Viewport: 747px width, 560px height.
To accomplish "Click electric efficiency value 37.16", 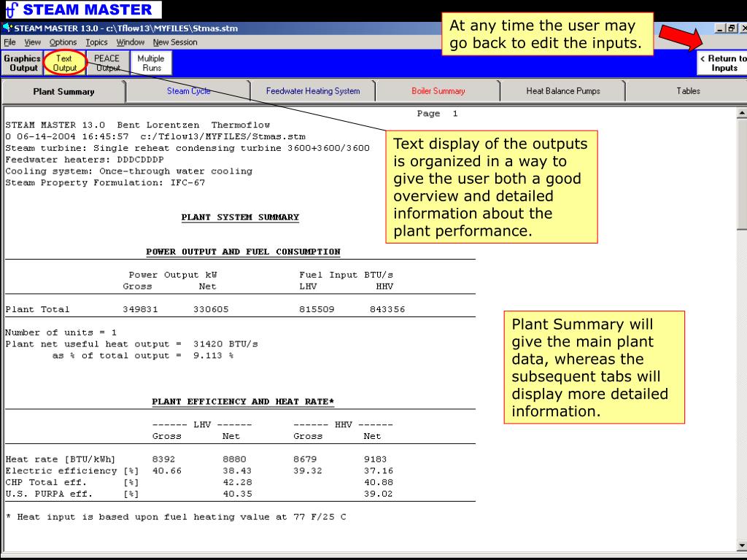I will tap(379, 471).
